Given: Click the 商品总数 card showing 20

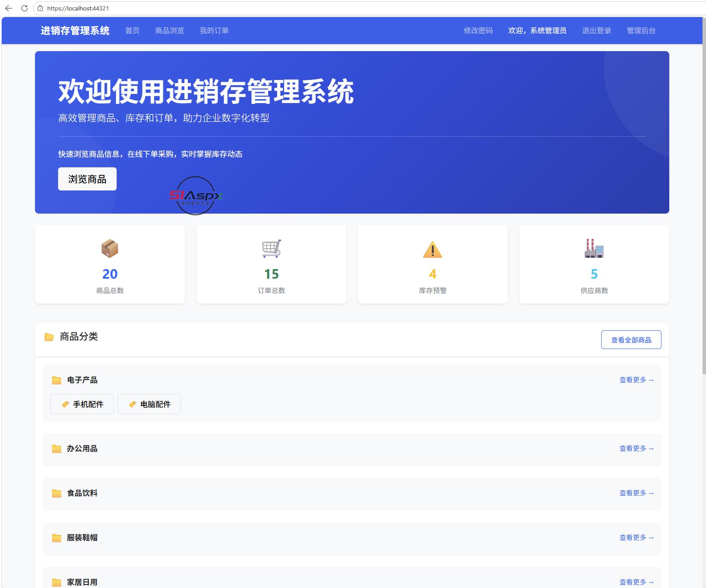Looking at the screenshot, I should pos(110,264).
